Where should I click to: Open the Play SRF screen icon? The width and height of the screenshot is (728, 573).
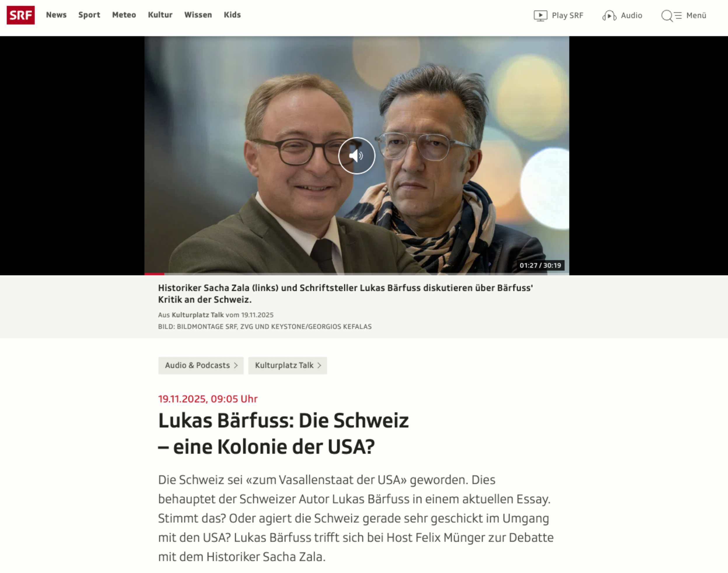pyautogui.click(x=540, y=16)
